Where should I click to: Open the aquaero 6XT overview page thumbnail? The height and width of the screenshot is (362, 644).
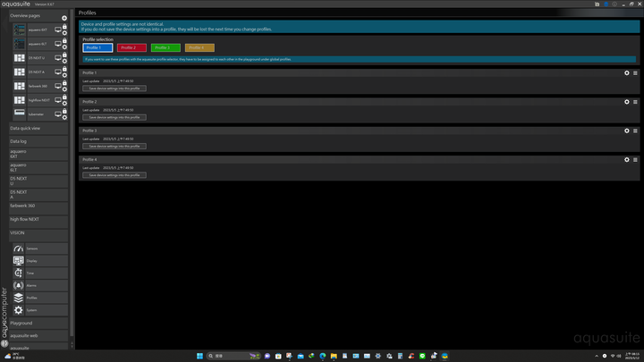(x=20, y=30)
